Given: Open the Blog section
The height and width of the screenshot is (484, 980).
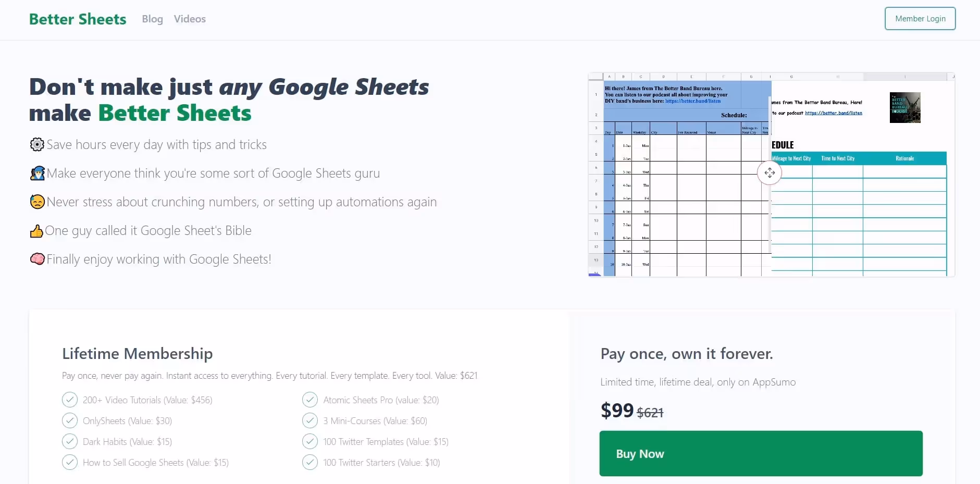Looking at the screenshot, I should click(x=152, y=19).
